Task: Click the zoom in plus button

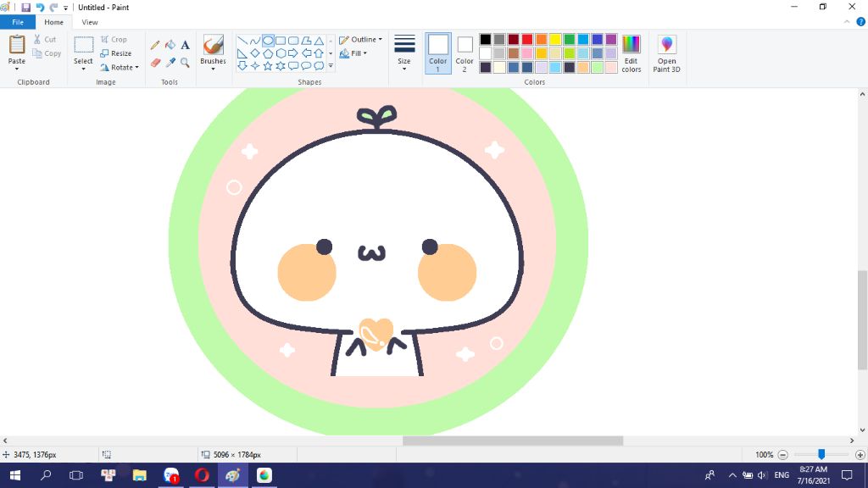Action: point(860,455)
